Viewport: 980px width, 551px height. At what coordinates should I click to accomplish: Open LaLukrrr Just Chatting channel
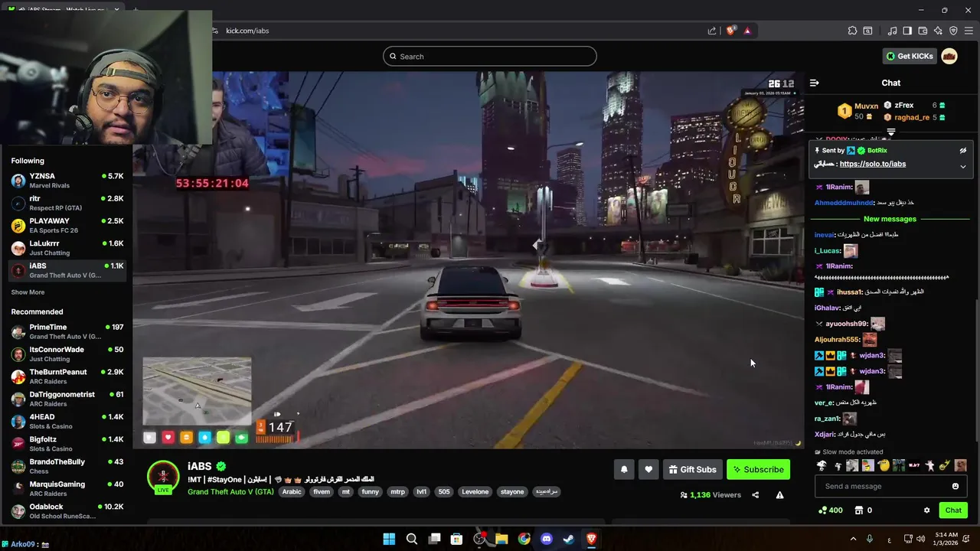tap(67, 248)
